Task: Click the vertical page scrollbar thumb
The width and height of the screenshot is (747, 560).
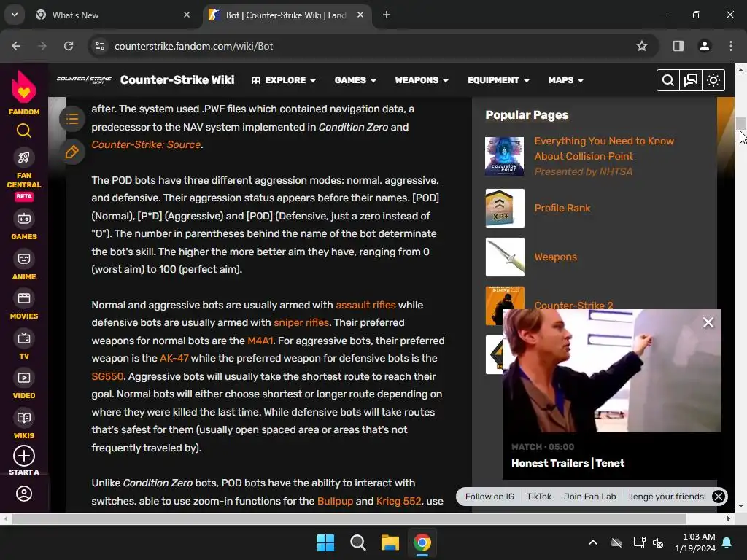Action: [740, 122]
